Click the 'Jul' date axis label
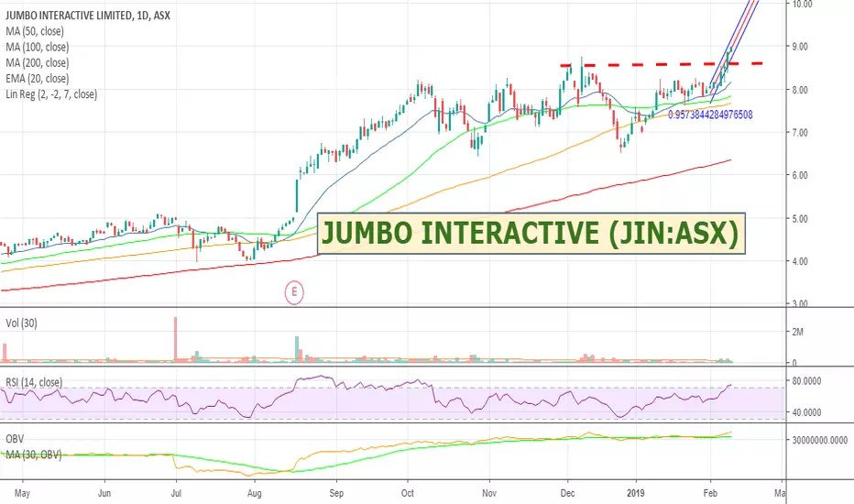 176,493
